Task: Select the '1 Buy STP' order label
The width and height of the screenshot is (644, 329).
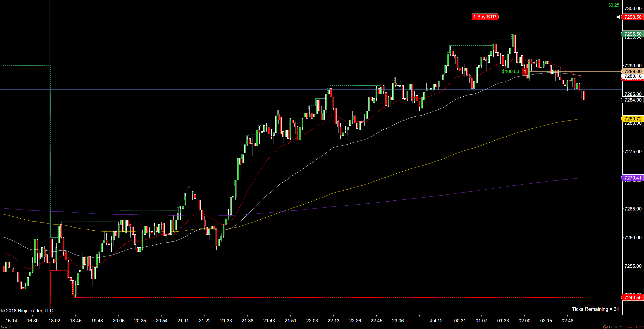Action: 485,17
